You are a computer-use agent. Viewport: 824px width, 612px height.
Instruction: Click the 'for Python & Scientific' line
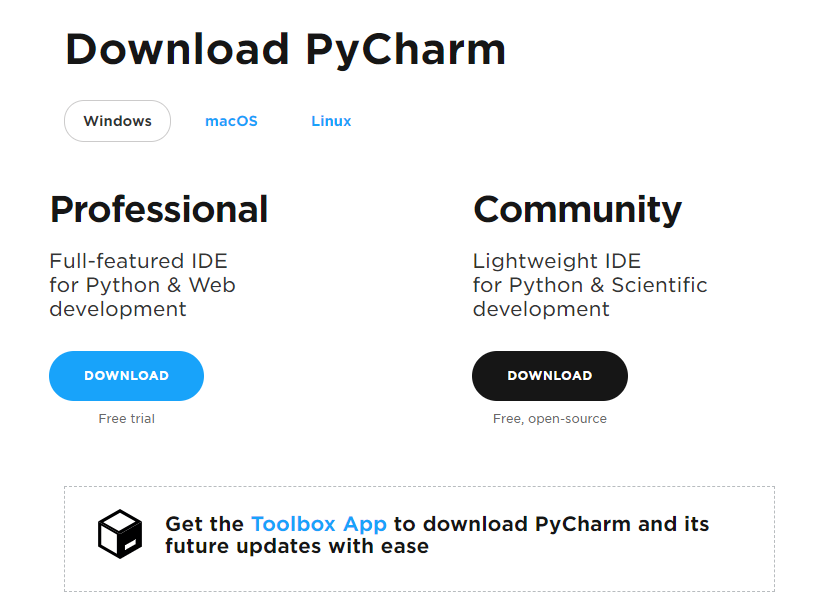point(590,285)
